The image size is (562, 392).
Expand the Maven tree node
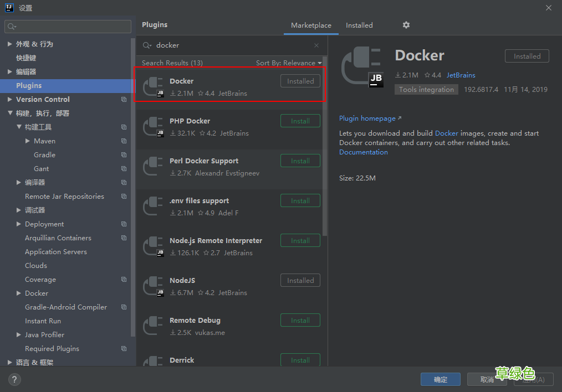tap(28, 141)
